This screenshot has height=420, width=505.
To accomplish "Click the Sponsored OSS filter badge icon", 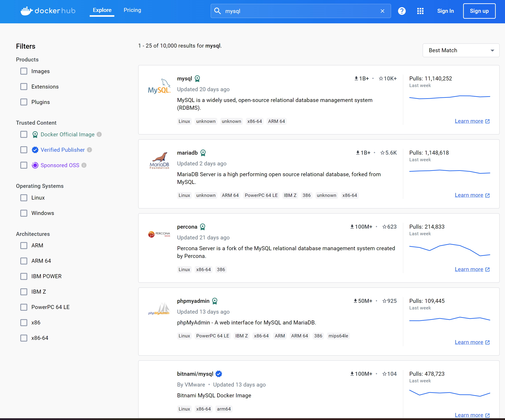I will click(x=35, y=165).
